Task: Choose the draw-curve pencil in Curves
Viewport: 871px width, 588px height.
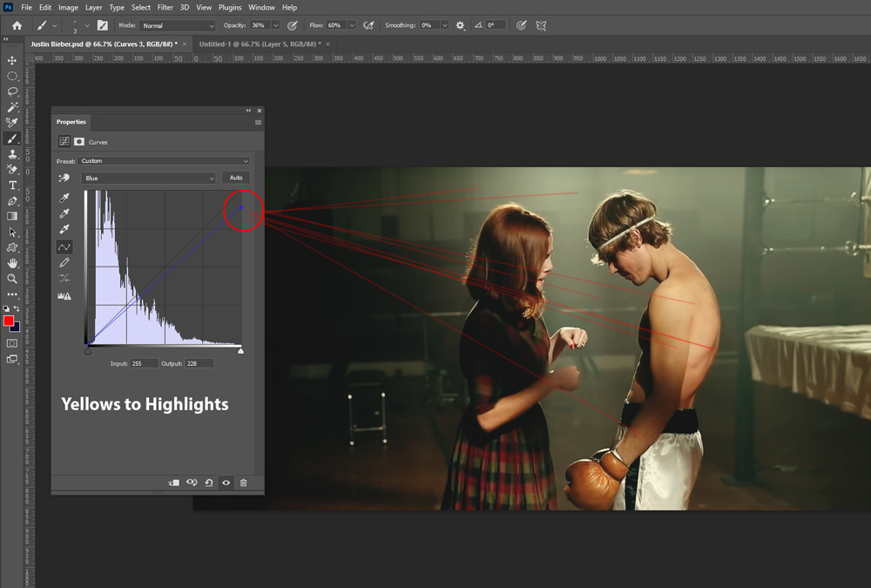Action: click(64, 262)
